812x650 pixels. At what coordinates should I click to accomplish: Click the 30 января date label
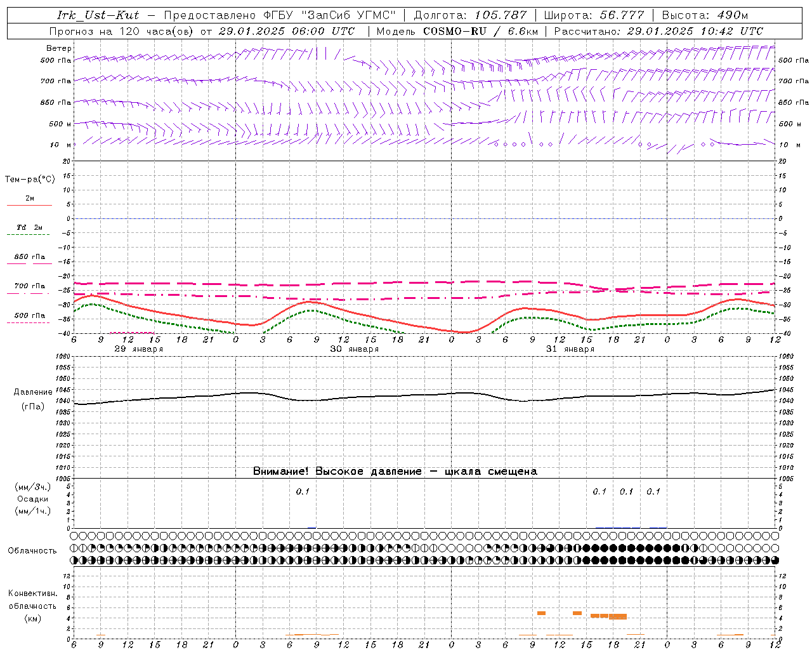point(354,349)
